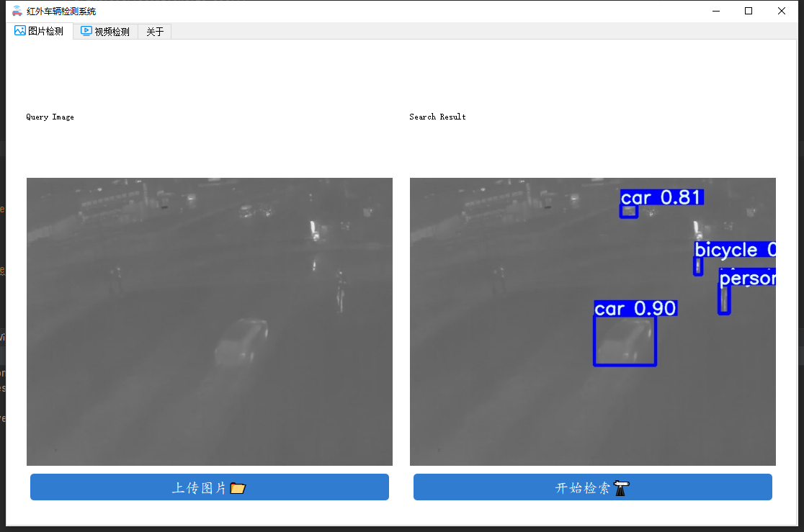Click the picture icon on 图片检测 tab

[20, 31]
